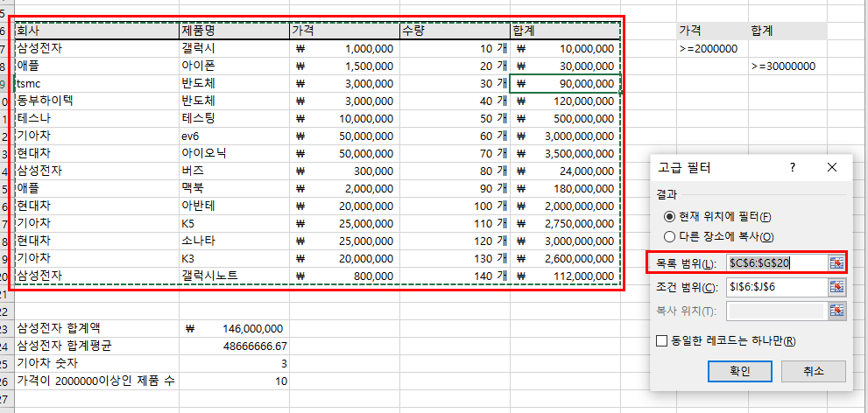Select product cell 맥북
Image resolution: width=868 pixels, height=413 pixels.
tap(234, 190)
